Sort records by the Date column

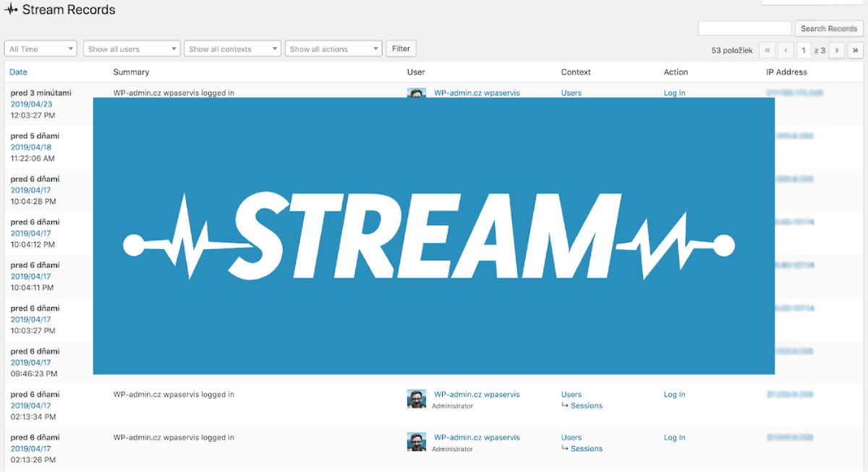(18, 72)
